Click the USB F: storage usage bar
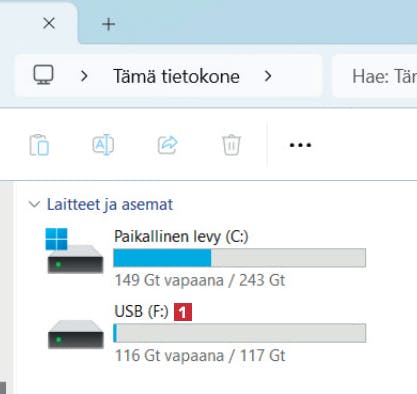Screen dimensions: 417x394 coord(240,333)
